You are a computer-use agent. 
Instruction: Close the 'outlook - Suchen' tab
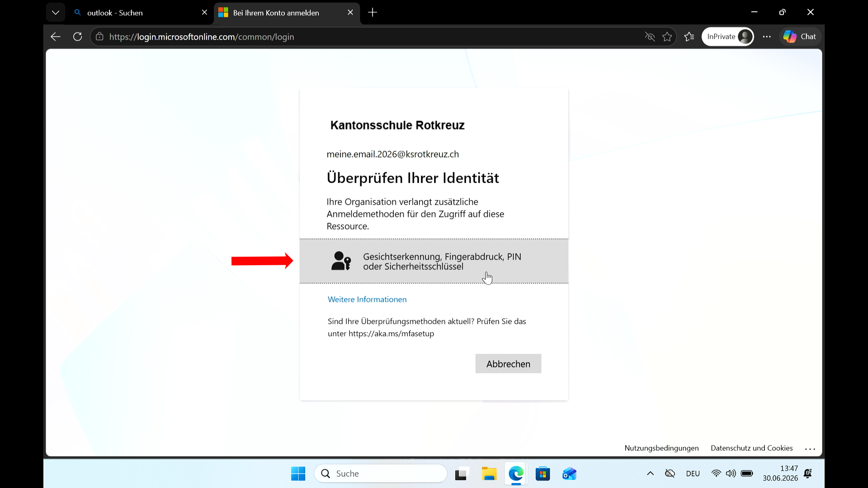tap(204, 13)
